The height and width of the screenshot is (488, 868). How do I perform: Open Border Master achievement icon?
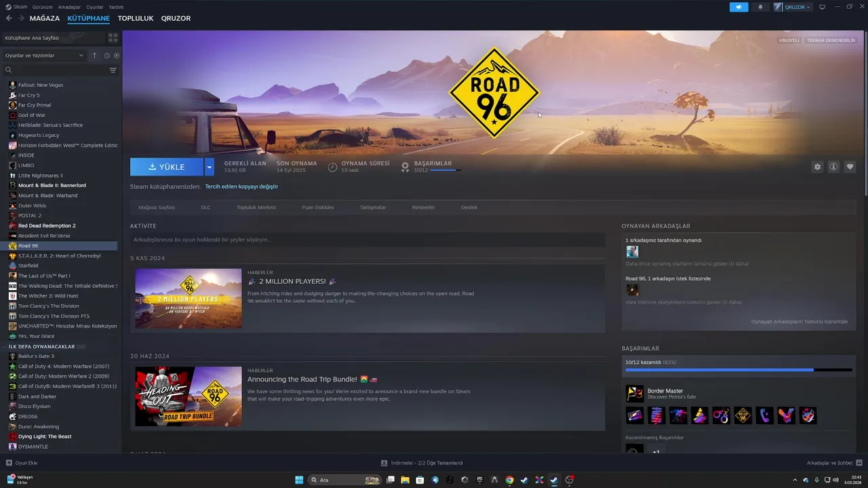coord(635,393)
